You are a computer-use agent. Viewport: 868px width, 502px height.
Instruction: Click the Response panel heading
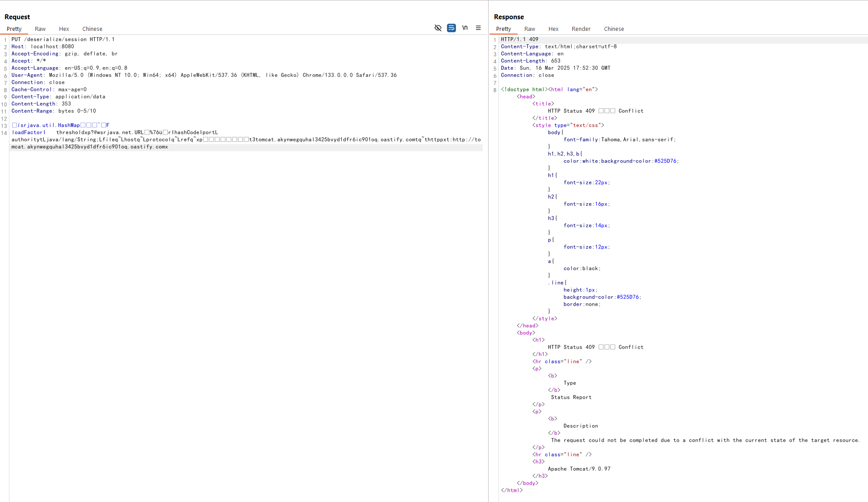509,17
